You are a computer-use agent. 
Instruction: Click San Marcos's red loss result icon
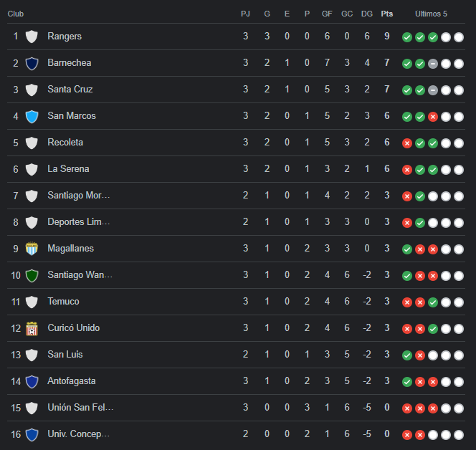(x=432, y=117)
